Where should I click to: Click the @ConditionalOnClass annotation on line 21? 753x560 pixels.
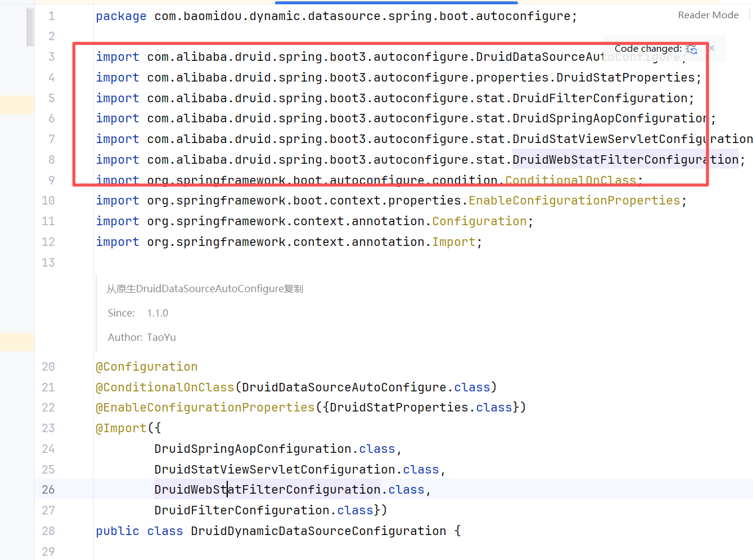coord(165,387)
